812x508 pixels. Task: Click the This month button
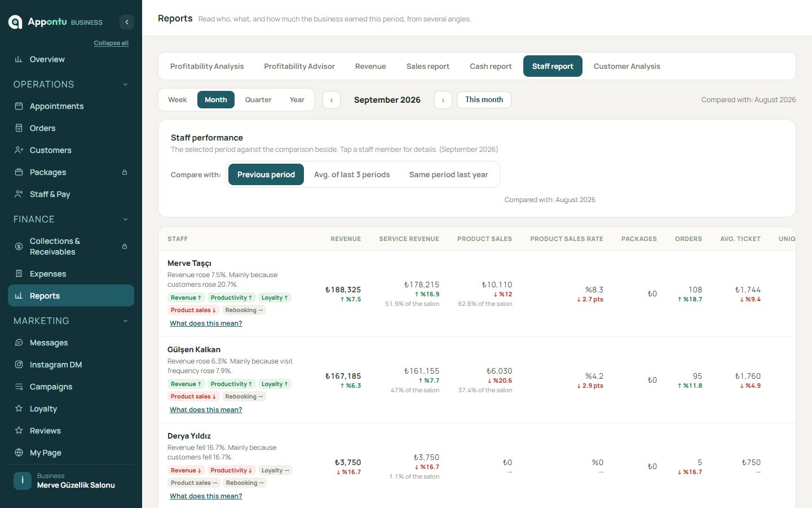pyautogui.click(x=484, y=100)
